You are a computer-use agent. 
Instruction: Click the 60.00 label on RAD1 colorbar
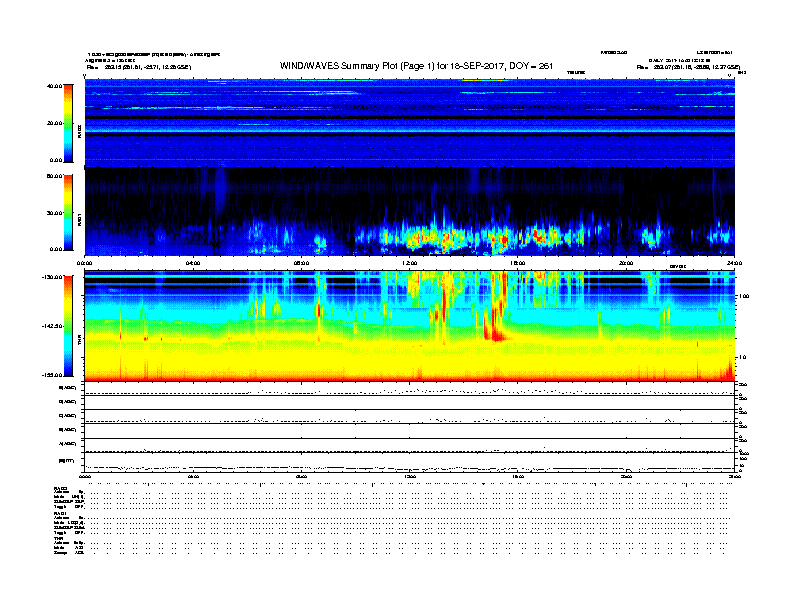(54, 176)
